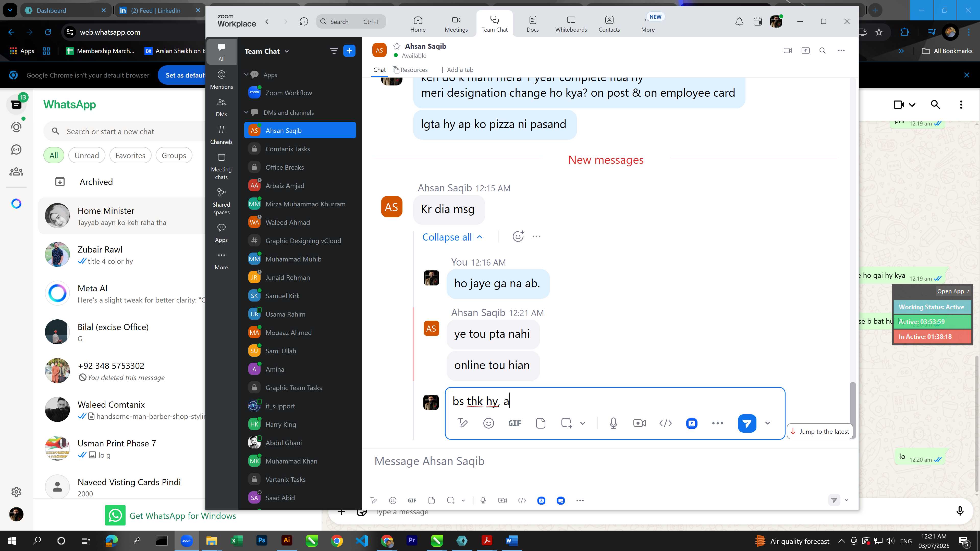Screen dimensions: 980x551
Task: Open the GIF picker in reply box
Action: [x=514, y=423]
